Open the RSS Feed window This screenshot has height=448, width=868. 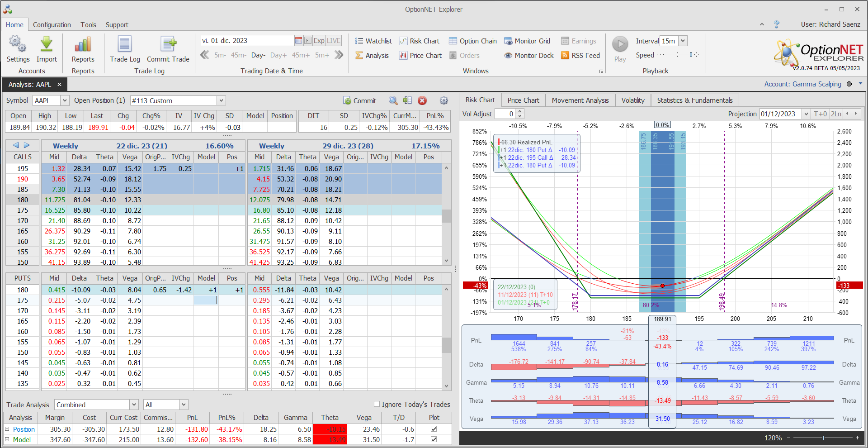coord(580,55)
